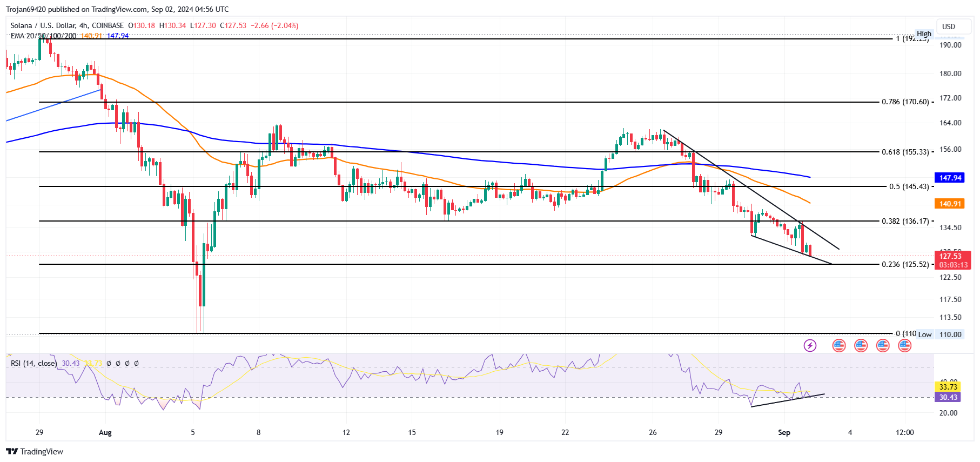The image size is (980, 462).
Task: Click the 8 date on time axis
Action: (x=259, y=432)
